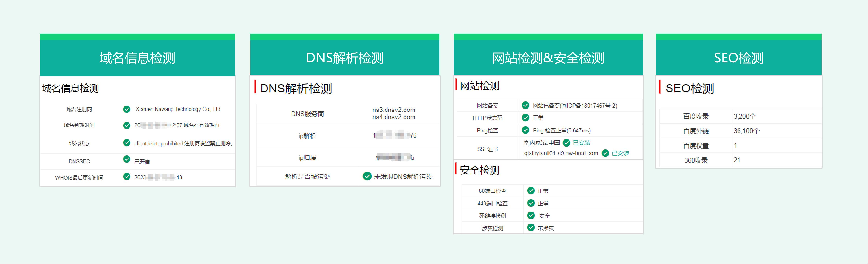Image resolution: width=868 pixels, height=264 pixels.
Task: Click 已安装 link next to 室内家装.中国
Action: coord(581,143)
